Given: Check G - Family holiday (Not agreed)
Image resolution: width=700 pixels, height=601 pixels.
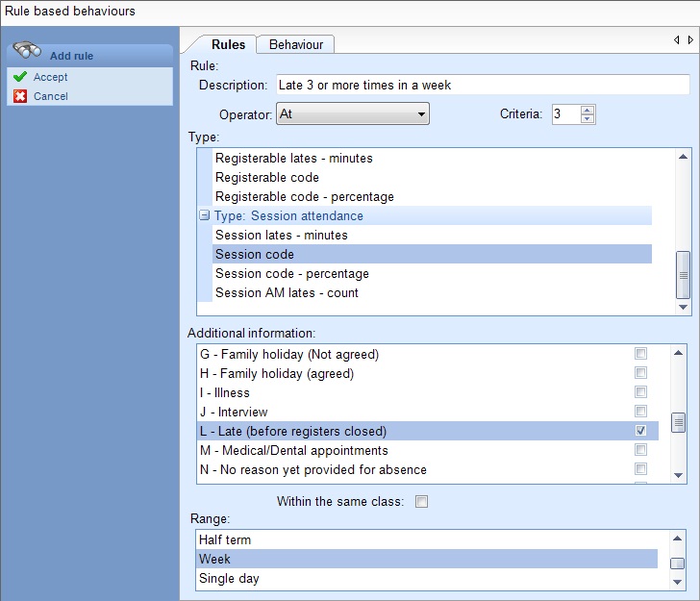Looking at the screenshot, I should click(x=640, y=354).
